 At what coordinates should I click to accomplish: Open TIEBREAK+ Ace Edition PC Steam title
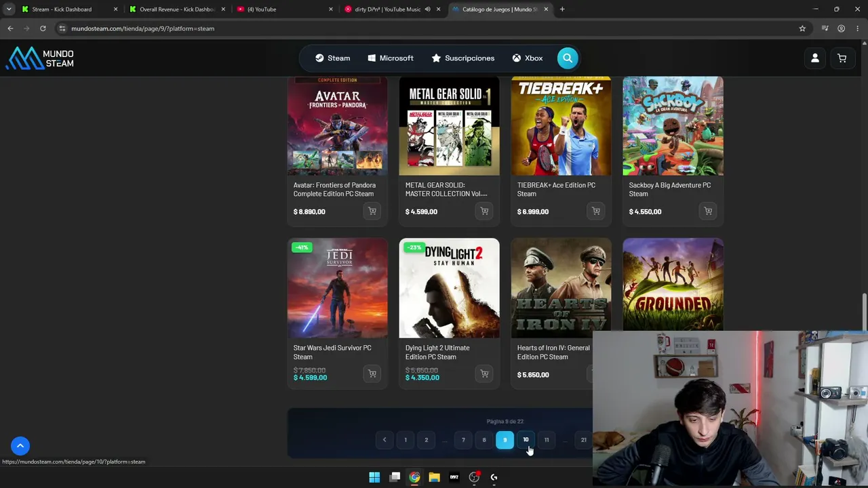click(556, 189)
